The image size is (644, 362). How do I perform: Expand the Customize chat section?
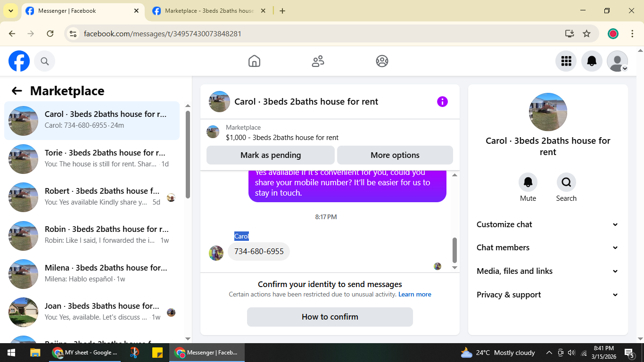click(x=547, y=224)
